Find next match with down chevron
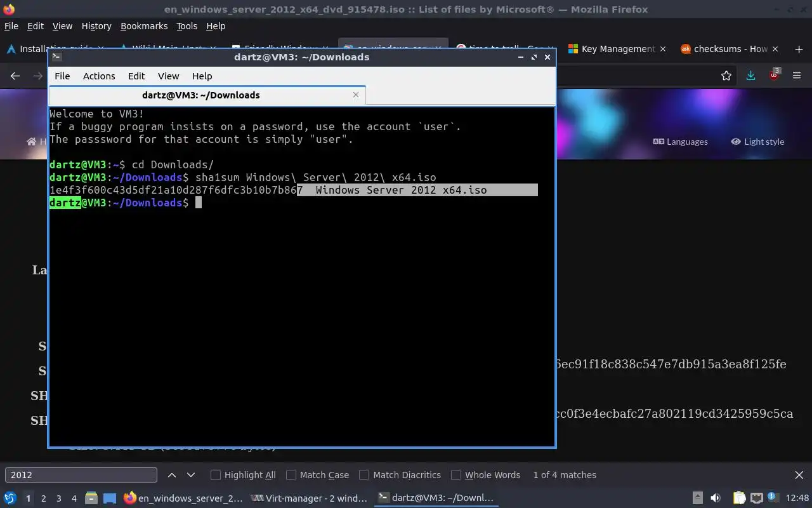Viewport: 812px width, 508px height. (191, 475)
